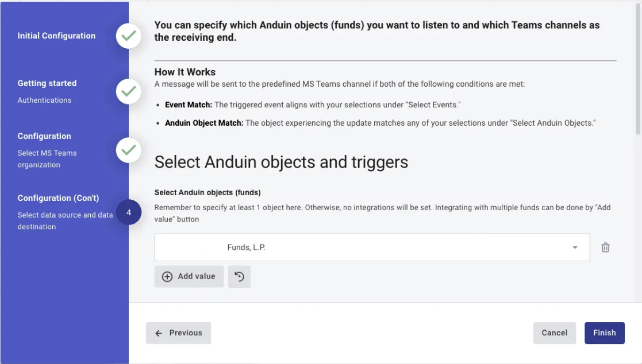Select the step 4 number circle
This screenshot has height=364, width=642.
(x=129, y=212)
